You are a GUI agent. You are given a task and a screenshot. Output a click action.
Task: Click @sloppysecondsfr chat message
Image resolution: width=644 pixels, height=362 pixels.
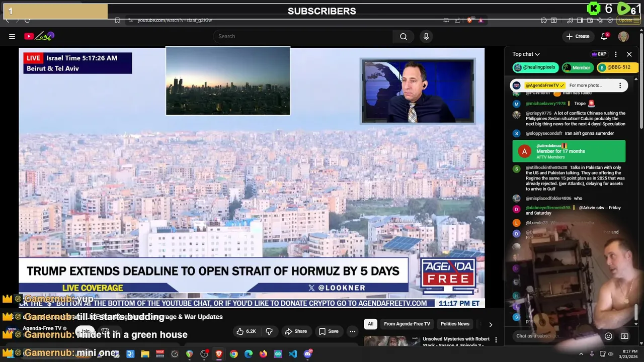[x=570, y=133]
